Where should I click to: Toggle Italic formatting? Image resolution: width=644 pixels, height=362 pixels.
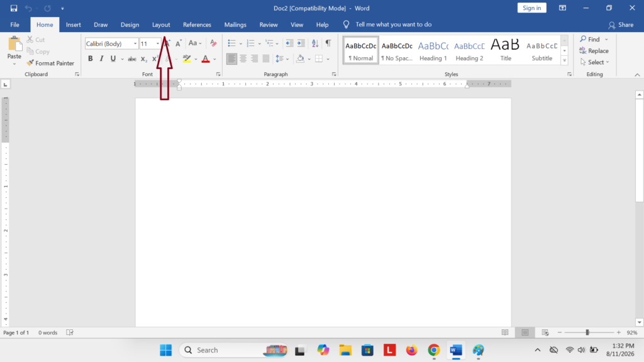point(101,58)
